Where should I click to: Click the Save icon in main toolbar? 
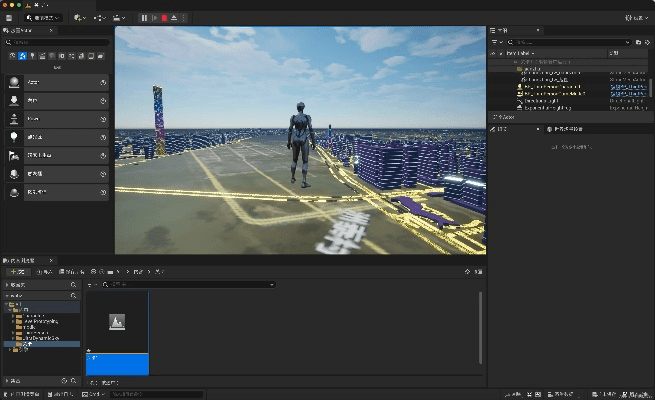click(9, 17)
